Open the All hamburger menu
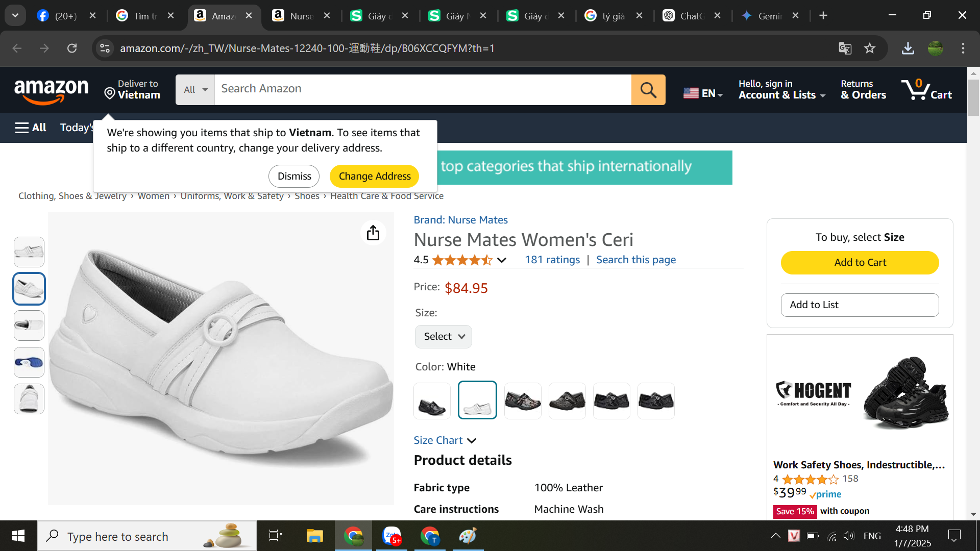 pos(31,128)
